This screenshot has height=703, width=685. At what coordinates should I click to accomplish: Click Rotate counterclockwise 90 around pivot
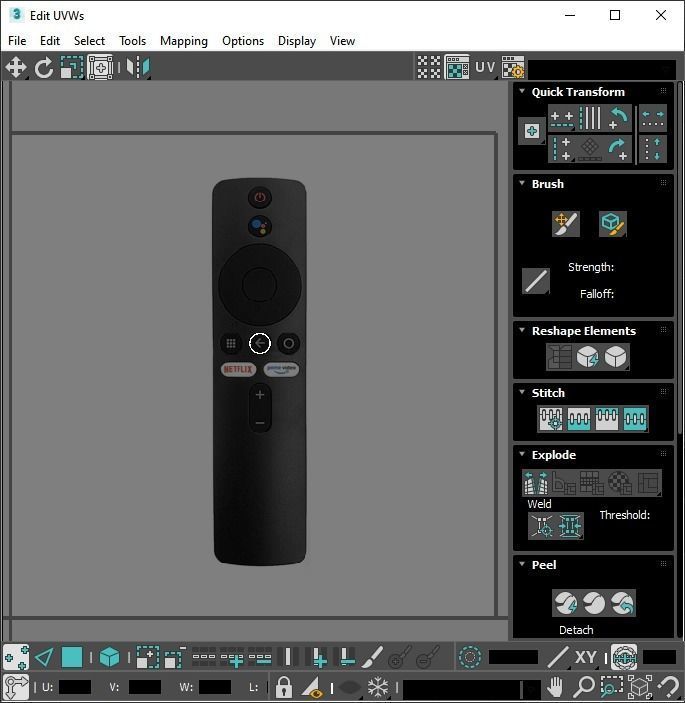tap(619, 118)
